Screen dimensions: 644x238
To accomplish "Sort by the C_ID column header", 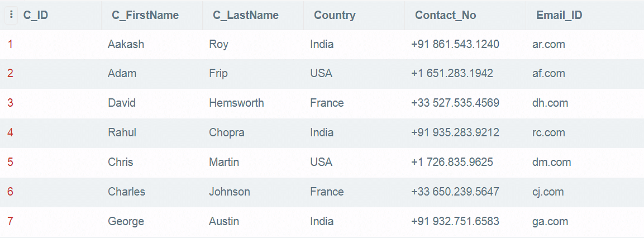I will [36, 15].
